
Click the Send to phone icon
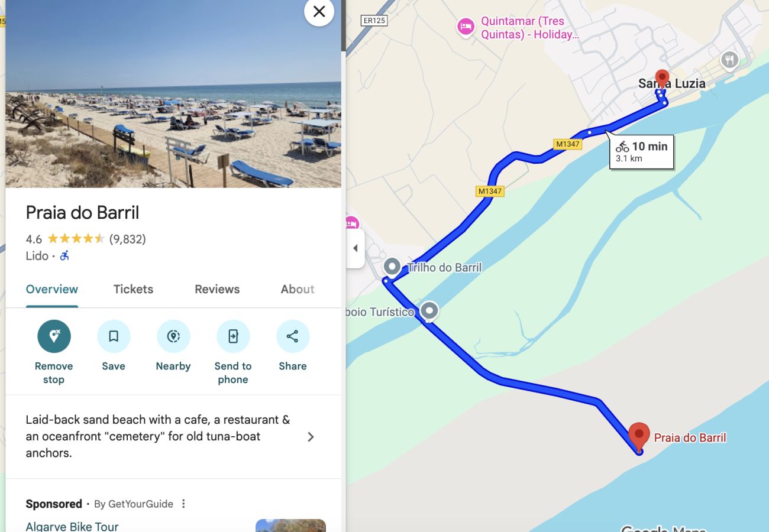tap(233, 336)
